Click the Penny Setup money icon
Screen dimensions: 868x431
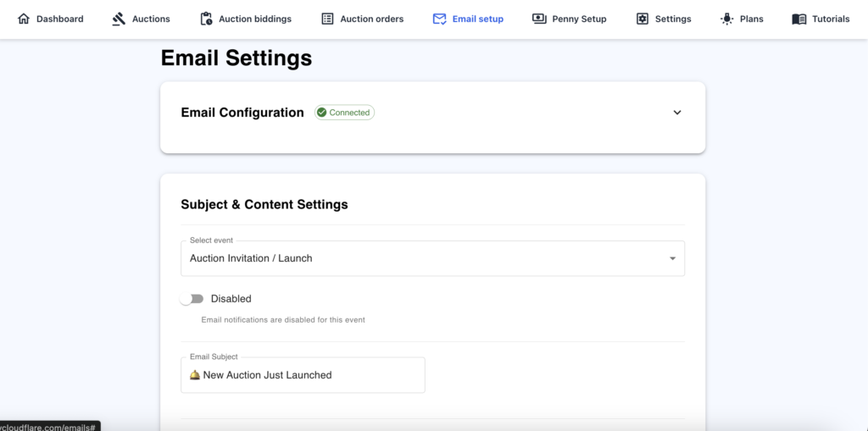click(539, 19)
